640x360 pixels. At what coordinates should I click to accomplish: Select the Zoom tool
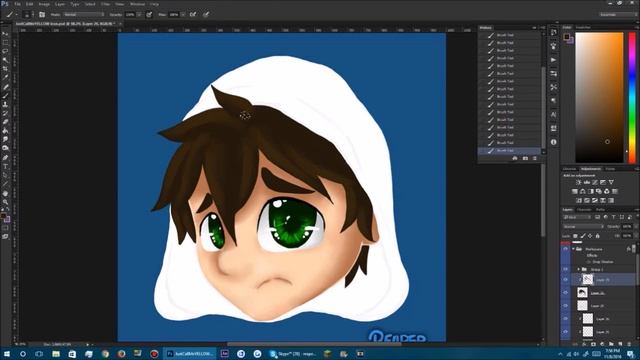[x=5, y=202]
